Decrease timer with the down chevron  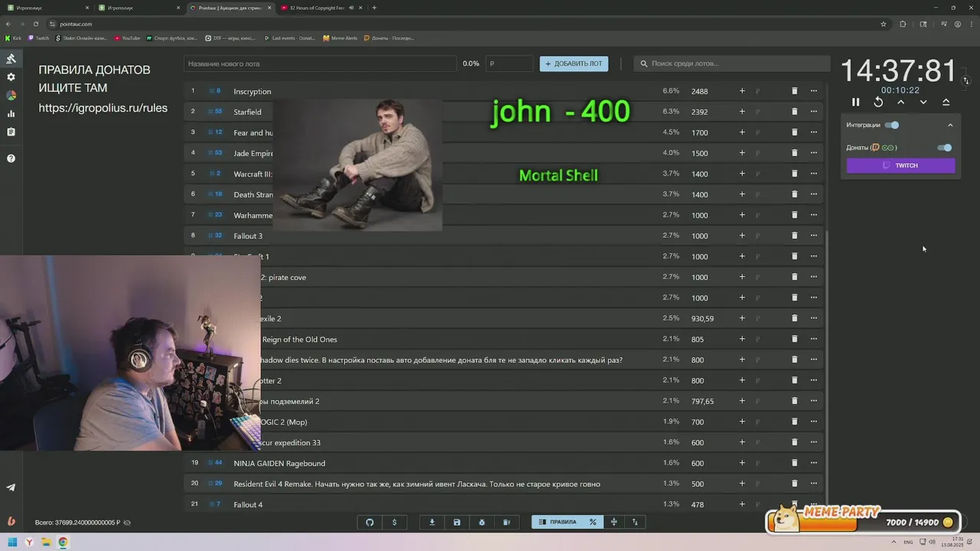click(923, 102)
